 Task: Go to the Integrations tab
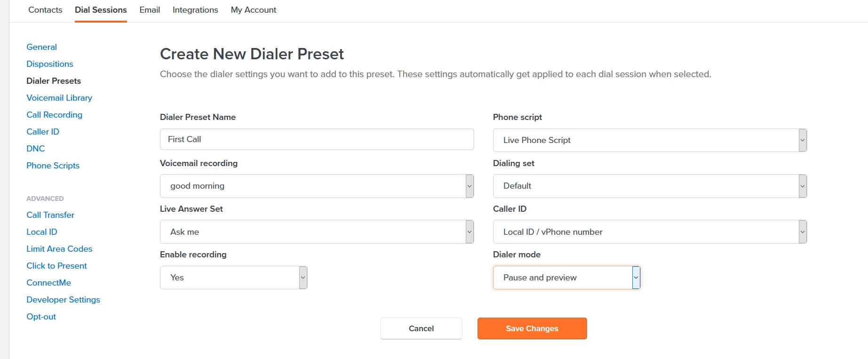point(195,10)
